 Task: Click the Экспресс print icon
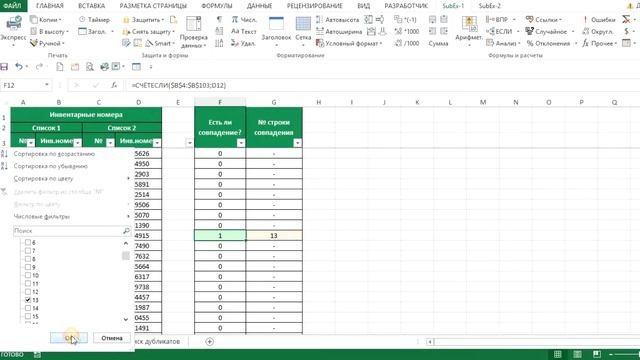[x=13, y=24]
